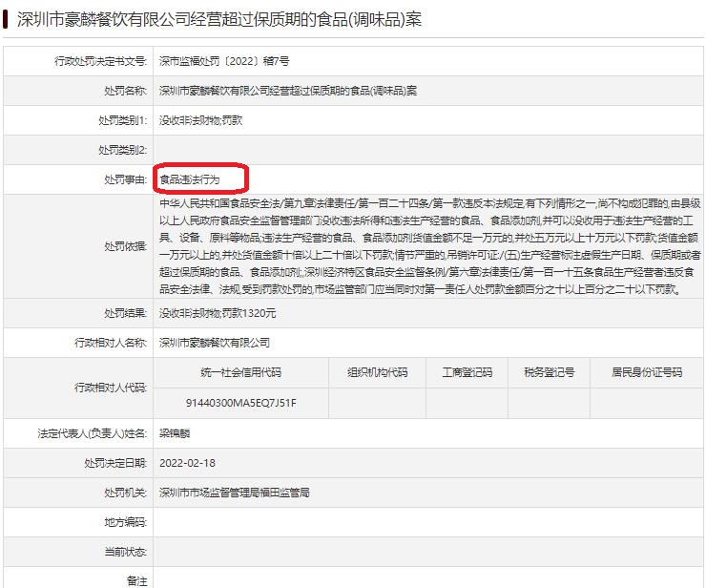Select the credit code 91440300MA5EQ7J51F
706x588 pixels.
(240, 403)
